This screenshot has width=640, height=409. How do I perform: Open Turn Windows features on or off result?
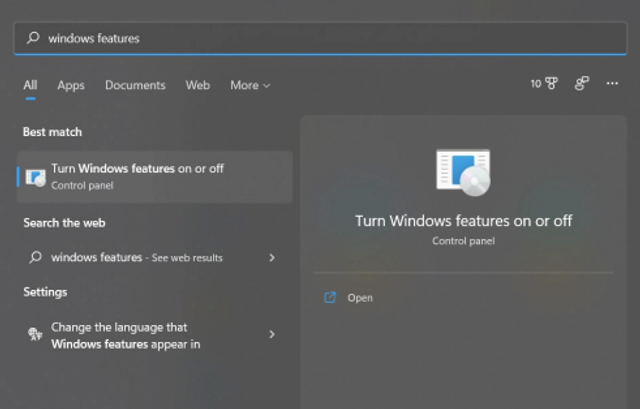pyautogui.click(x=155, y=177)
